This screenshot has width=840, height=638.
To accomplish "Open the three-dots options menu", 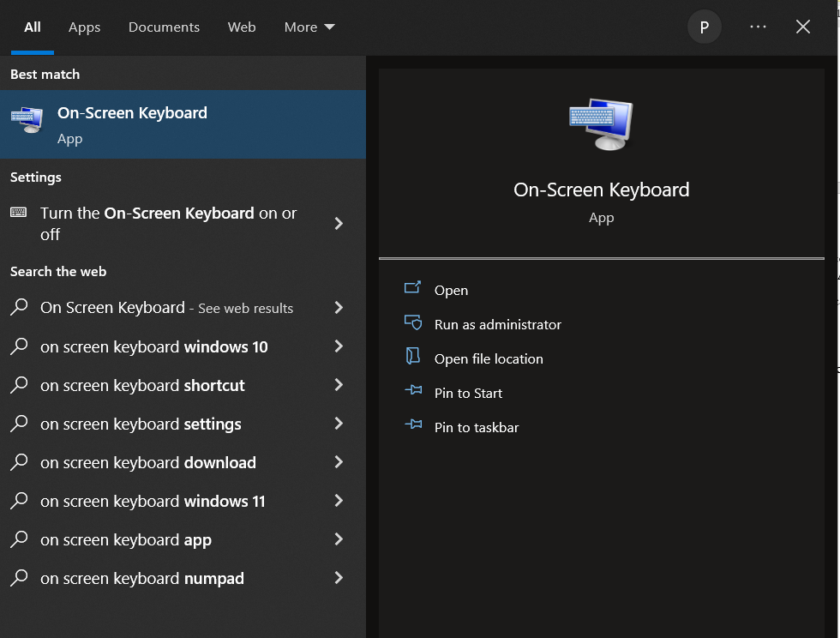I will coord(758,27).
